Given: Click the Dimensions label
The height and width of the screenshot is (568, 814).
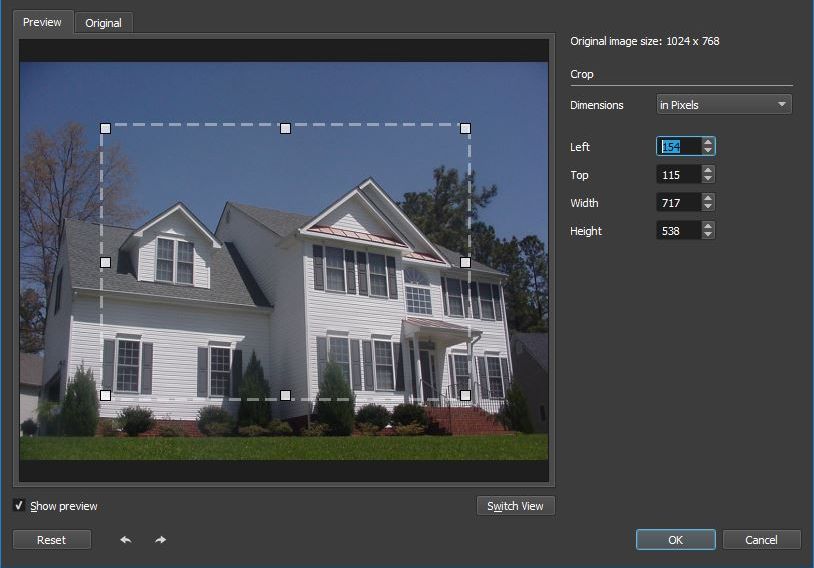Looking at the screenshot, I should click(x=596, y=105).
